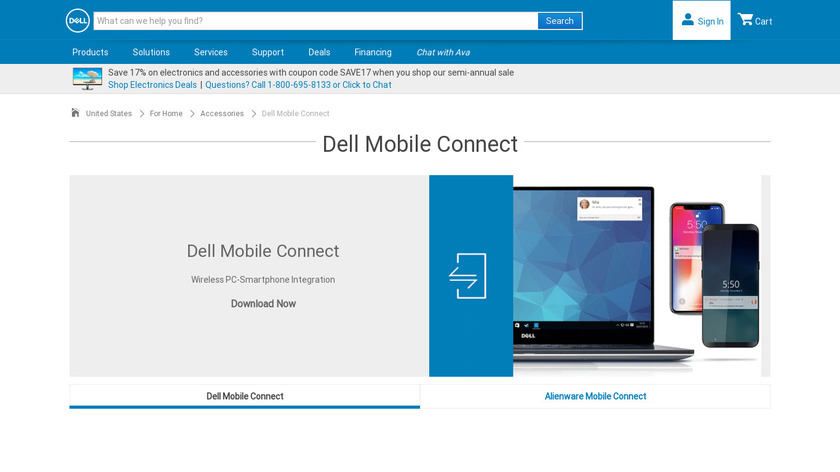The height and width of the screenshot is (472, 840).
Task: Click the Dell Mobile Connect breadcrumb text
Action: tap(295, 114)
